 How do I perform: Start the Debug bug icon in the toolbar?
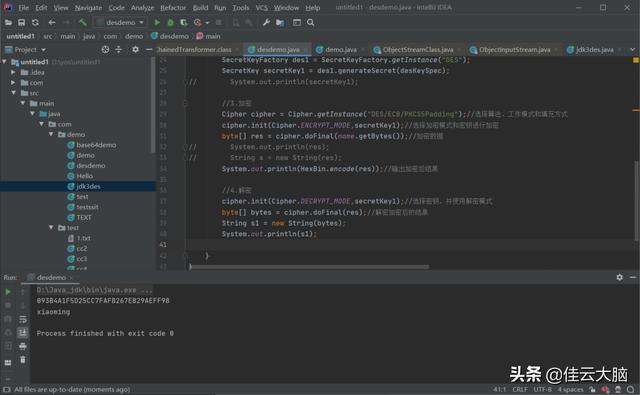(x=171, y=22)
